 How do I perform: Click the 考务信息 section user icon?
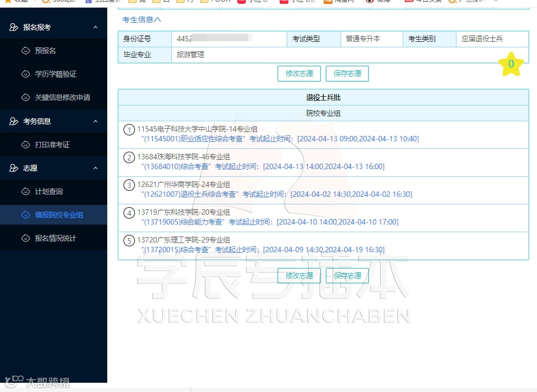[x=14, y=121]
